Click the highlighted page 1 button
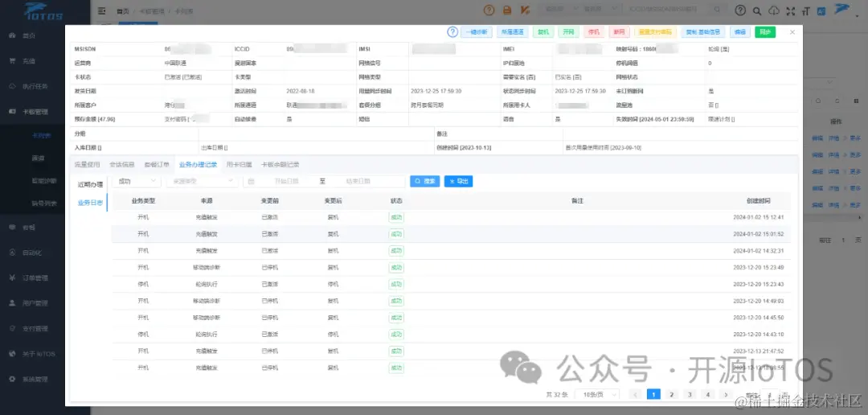The width and height of the screenshot is (868, 415). [x=653, y=395]
